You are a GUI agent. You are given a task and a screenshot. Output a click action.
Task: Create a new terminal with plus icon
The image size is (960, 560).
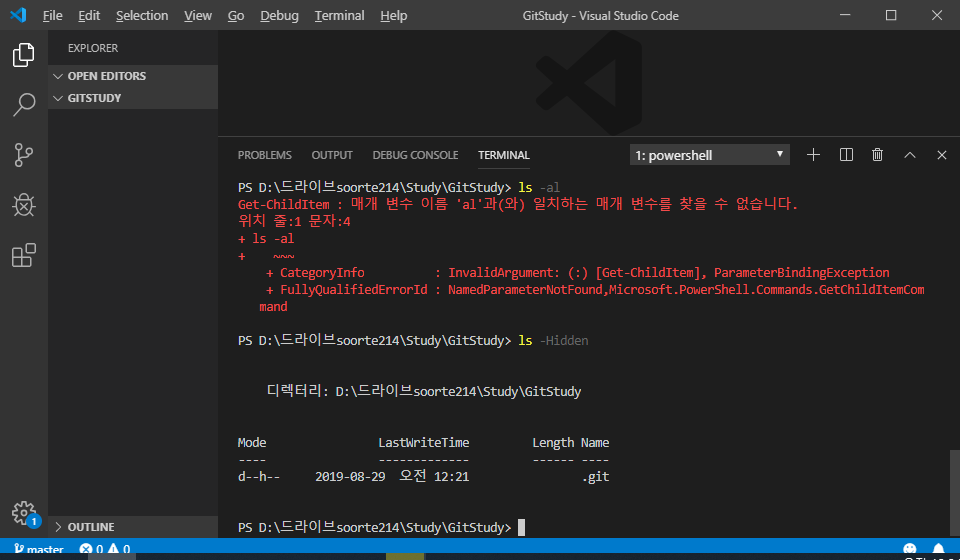click(813, 155)
